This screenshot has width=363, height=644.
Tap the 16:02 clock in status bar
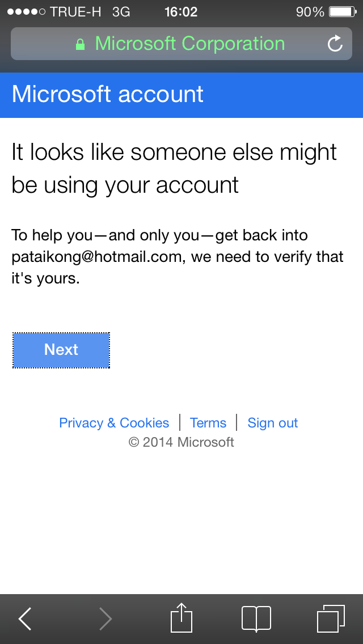pos(181,12)
